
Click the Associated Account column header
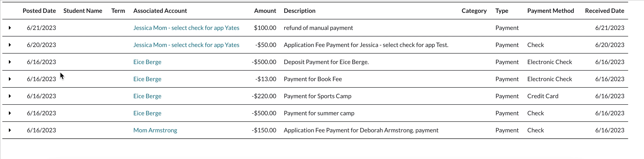[x=160, y=11]
